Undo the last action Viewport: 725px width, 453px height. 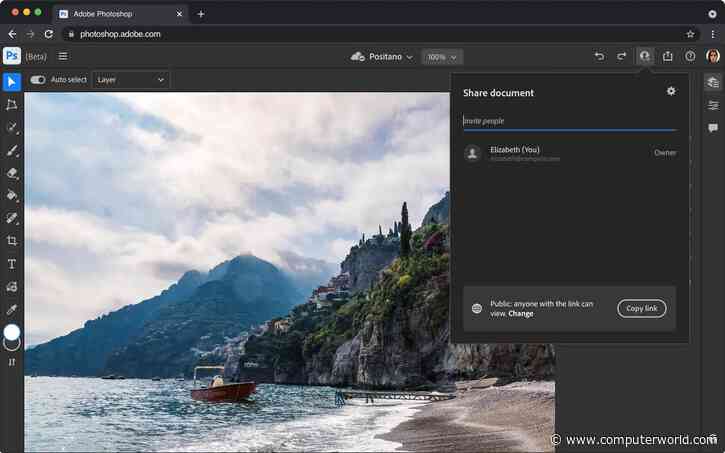[x=599, y=56]
